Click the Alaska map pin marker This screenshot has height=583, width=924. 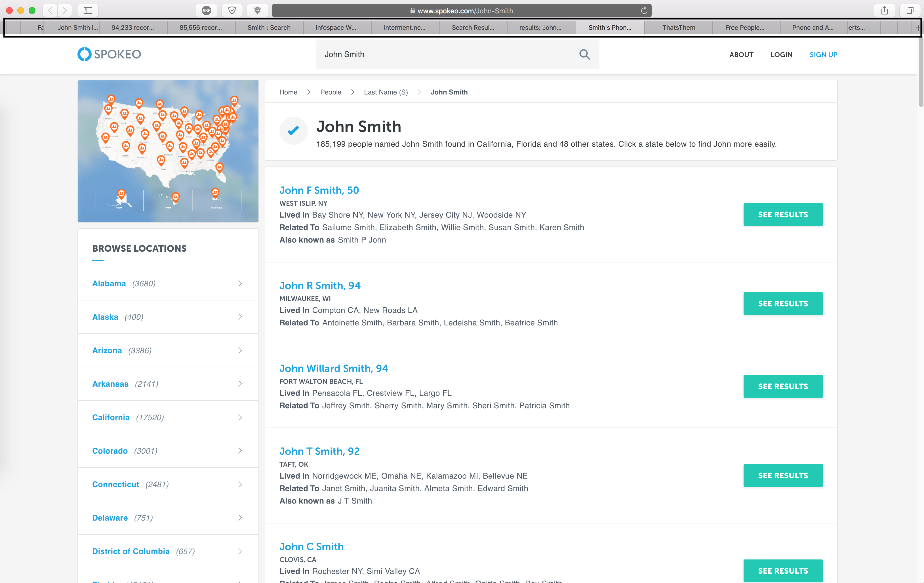click(x=121, y=193)
